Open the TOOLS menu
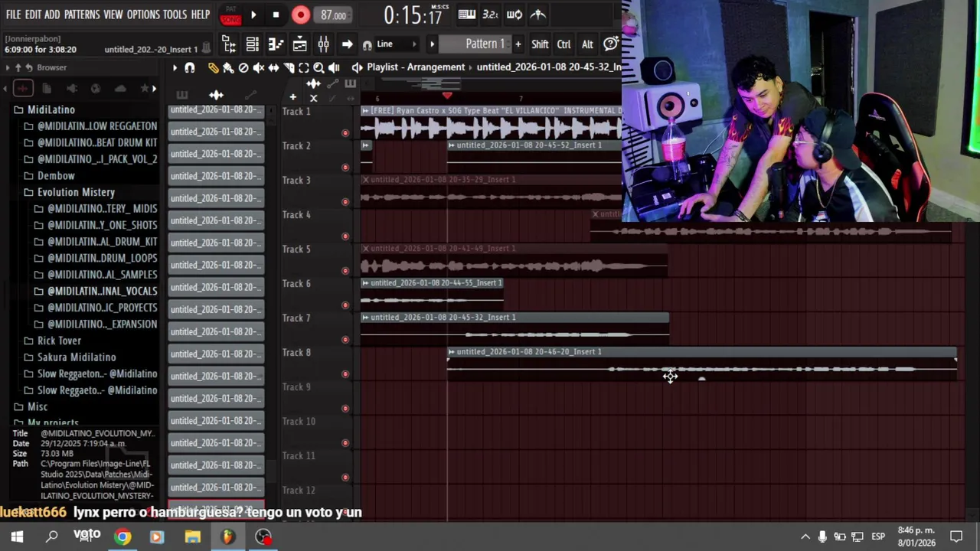This screenshot has width=980, height=551. click(175, 15)
